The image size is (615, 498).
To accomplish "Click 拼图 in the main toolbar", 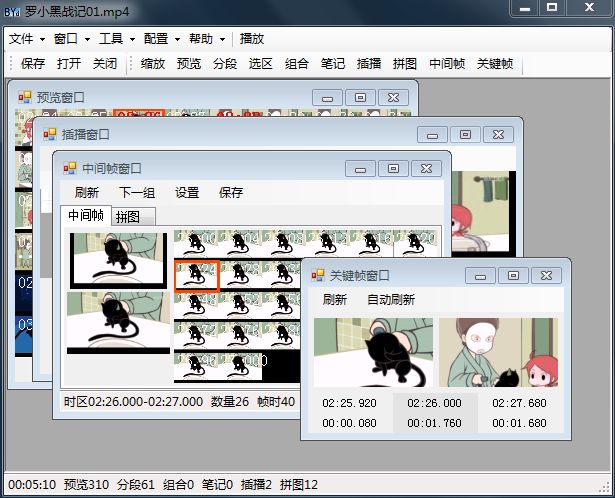I will [x=405, y=63].
